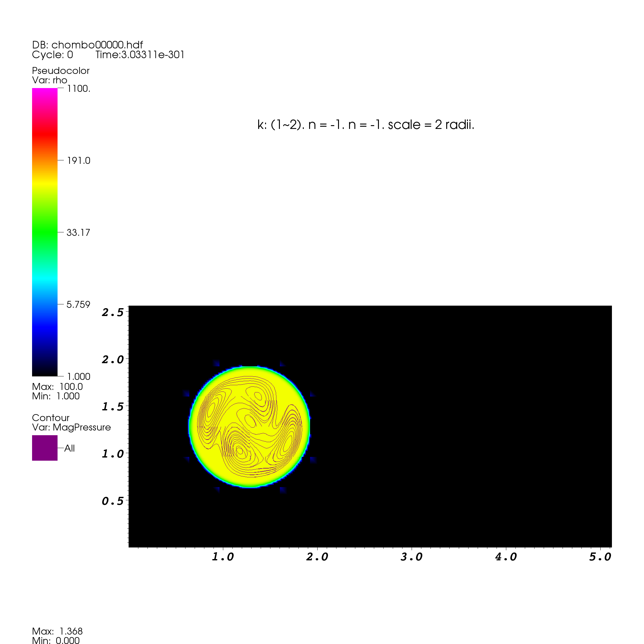Click the 'Time:3.03311e-301' text
644x644 pixels.
pos(140,55)
